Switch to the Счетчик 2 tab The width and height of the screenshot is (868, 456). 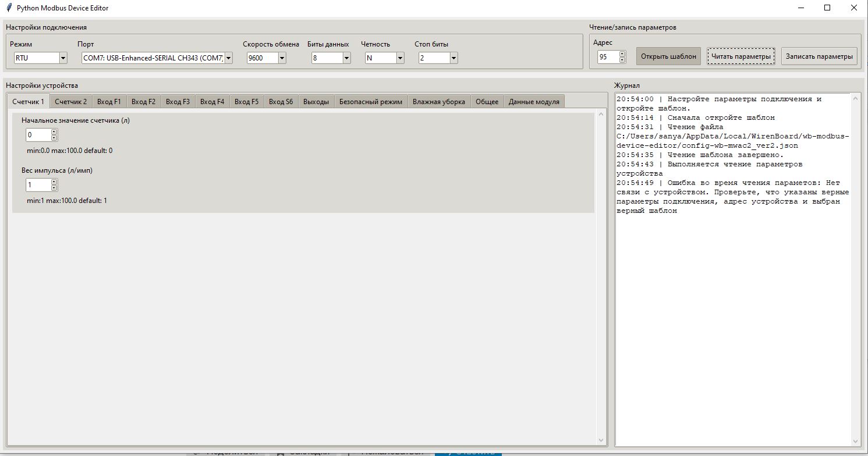[x=70, y=102]
